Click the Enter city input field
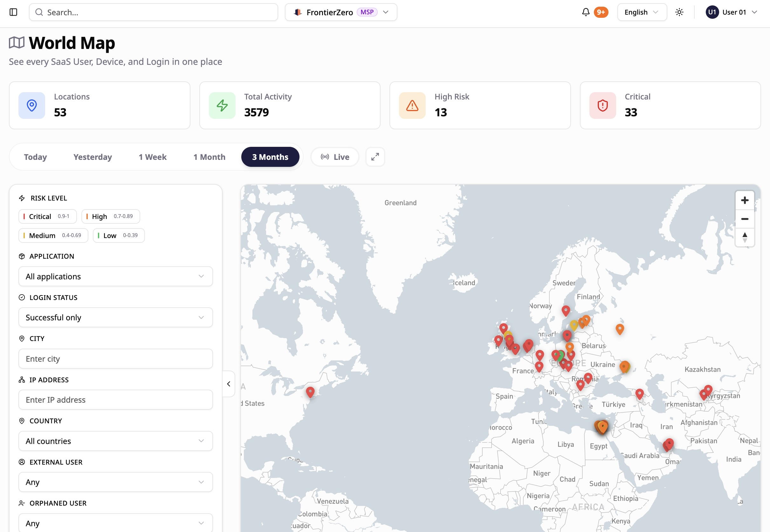The image size is (770, 532). (x=115, y=359)
